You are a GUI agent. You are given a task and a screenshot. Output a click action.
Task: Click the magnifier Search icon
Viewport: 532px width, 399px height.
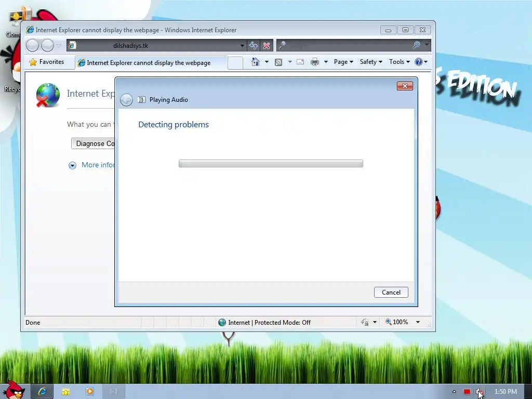tap(416, 45)
